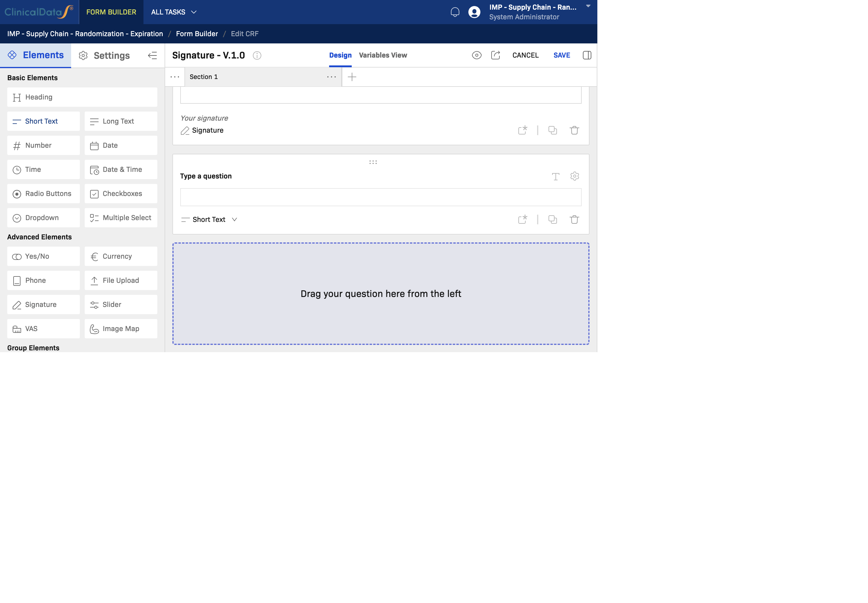Share the CRF via the export icon
Image resolution: width=868 pixels, height=603 pixels.
click(x=495, y=55)
